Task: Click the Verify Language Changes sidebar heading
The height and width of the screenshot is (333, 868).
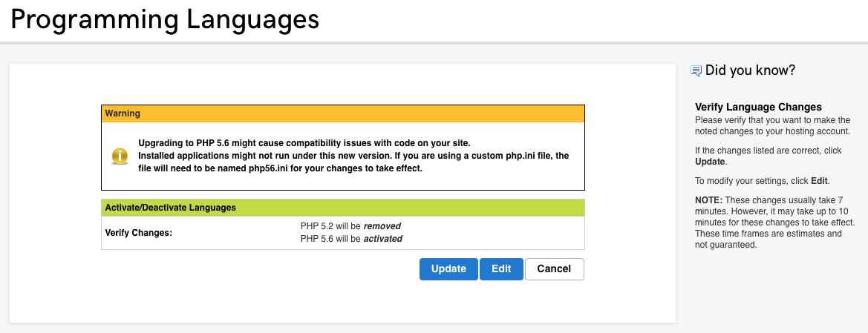Action: pyautogui.click(x=758, y=108)
